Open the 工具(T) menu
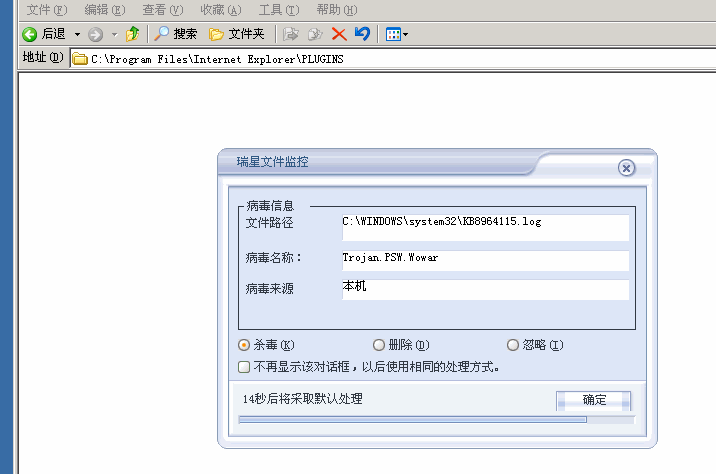The image size is (716, 474). (x=279, y=10)
